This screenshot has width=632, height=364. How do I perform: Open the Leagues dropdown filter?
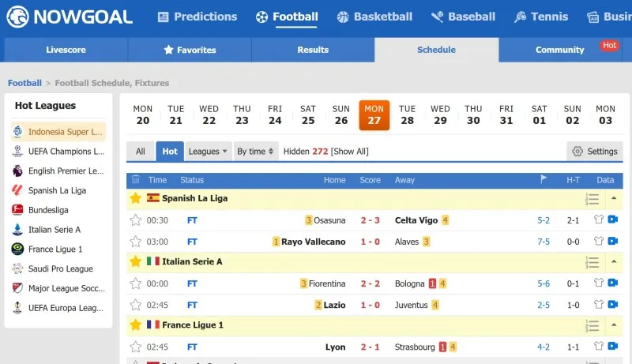[x=209, y=152]
